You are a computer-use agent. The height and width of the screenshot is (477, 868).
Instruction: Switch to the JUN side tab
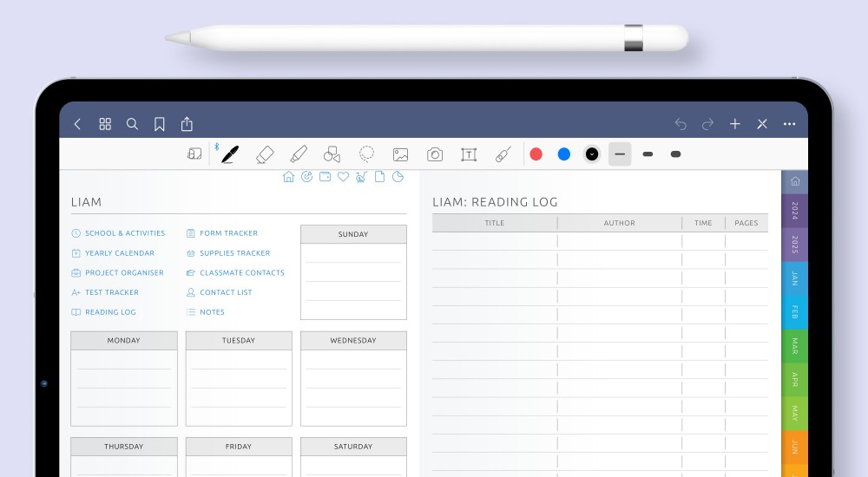coord(794,448)
